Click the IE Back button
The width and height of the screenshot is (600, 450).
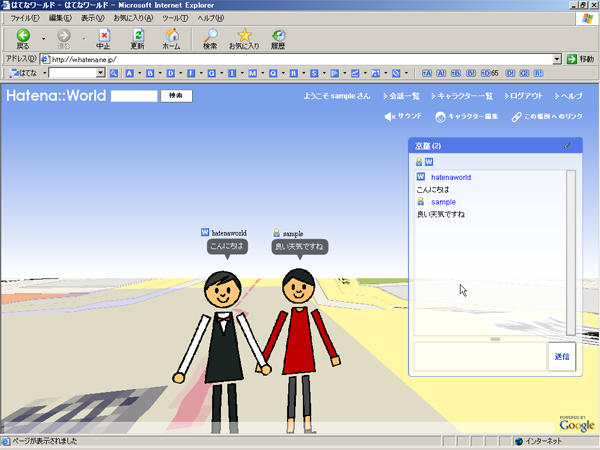pyautogui.click(x=23, y=39)
